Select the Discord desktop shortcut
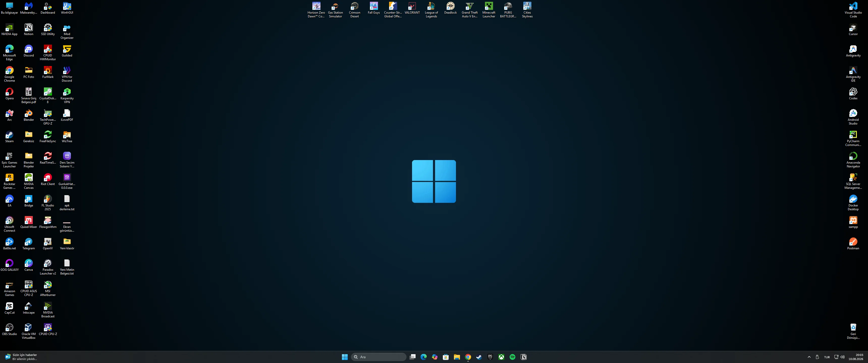The width and height of the screenshot is (868, 363). (29, 51)
